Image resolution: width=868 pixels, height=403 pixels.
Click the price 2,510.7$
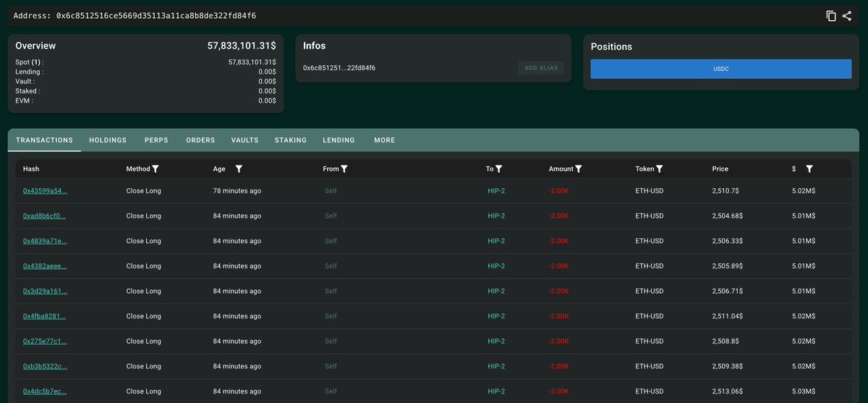click(x=725, y=191)
